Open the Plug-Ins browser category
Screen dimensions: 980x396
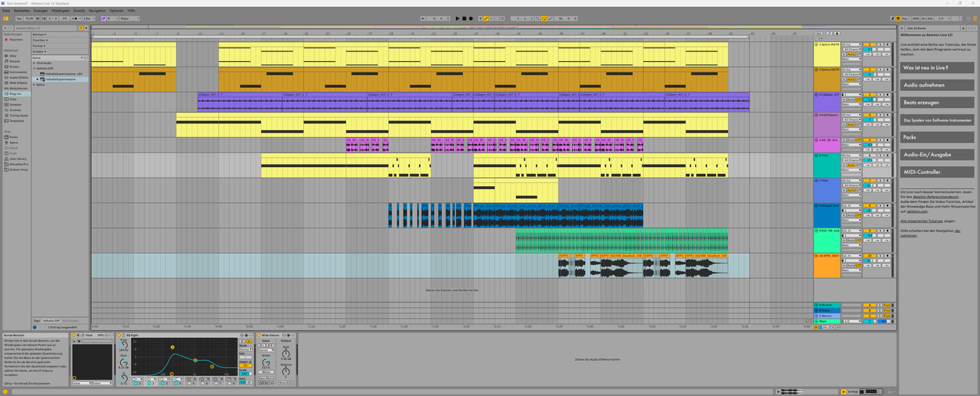coord(15,93)
